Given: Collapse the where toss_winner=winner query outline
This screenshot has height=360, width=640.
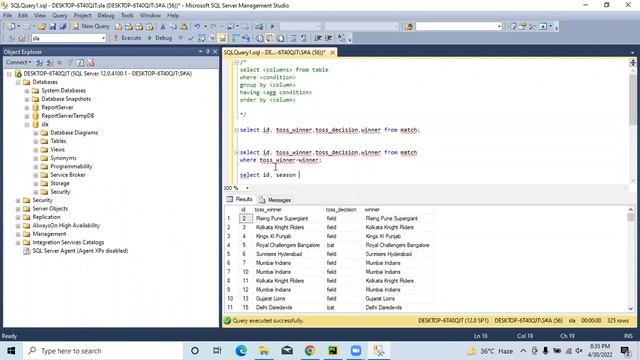Looking at the screenshot, I should [236, 152].
